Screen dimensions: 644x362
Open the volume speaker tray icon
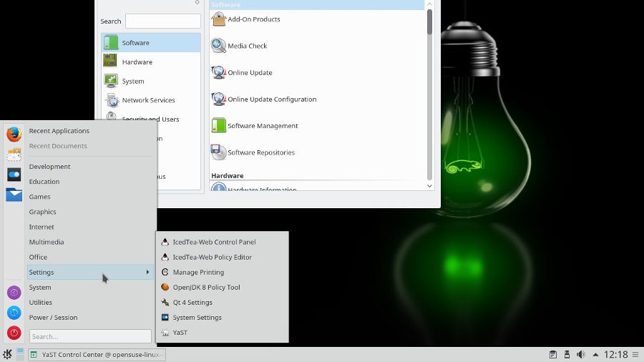coord(581,354)
